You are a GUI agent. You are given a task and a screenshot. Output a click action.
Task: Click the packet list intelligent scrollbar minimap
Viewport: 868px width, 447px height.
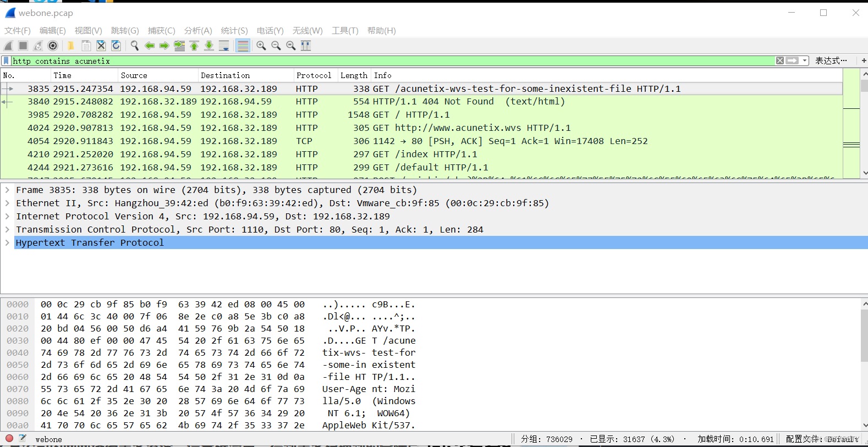[851, 123]
